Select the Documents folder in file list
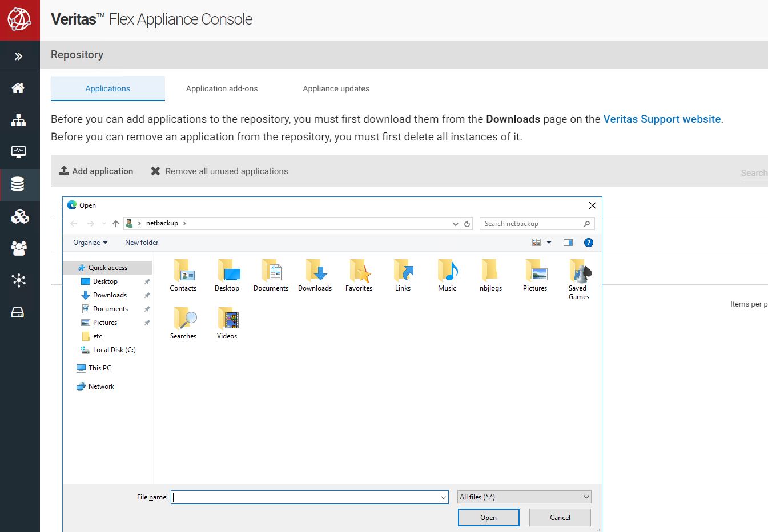The height and width of the screenshot is (532, 768). (271, 275)
